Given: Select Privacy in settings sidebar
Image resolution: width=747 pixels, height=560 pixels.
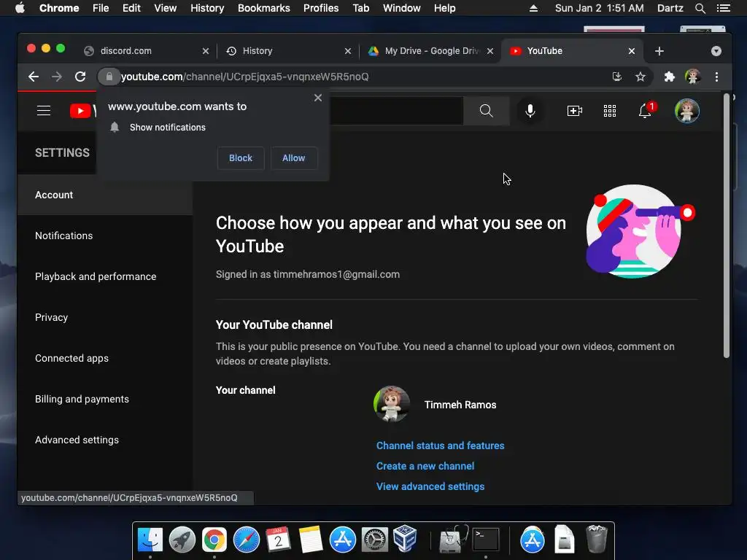Looking at the screenshot, I should coord(105,318).
